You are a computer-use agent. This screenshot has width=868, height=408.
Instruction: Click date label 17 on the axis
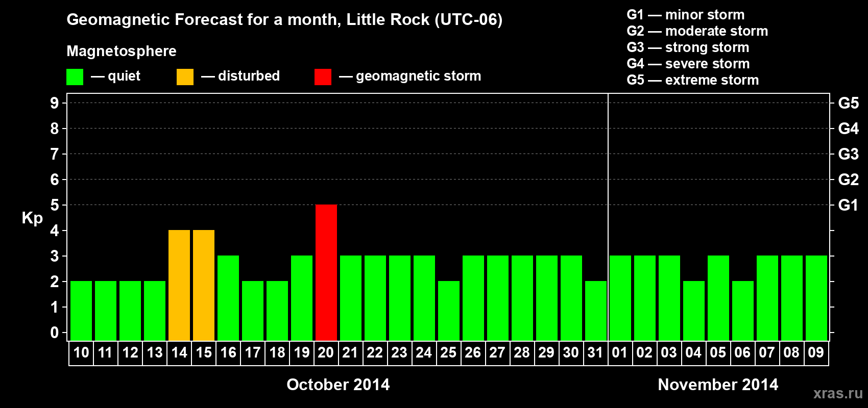[x=253, y=352]
